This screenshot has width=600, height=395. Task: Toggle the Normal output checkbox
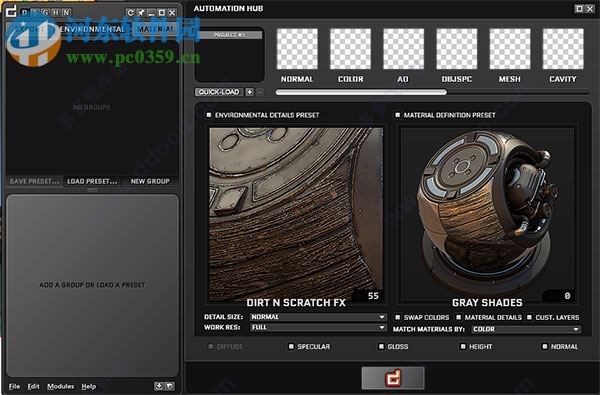(545, 346)
